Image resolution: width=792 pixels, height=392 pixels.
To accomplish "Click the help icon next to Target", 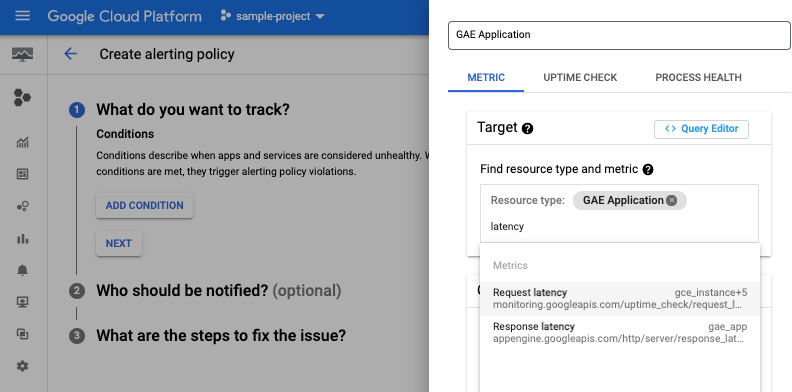I will (x=527, y=129).
